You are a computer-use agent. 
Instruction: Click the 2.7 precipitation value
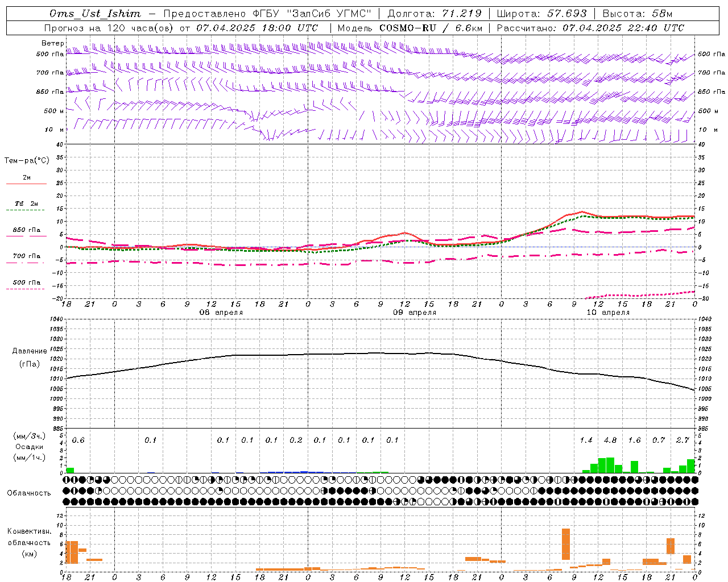point(682,440)
